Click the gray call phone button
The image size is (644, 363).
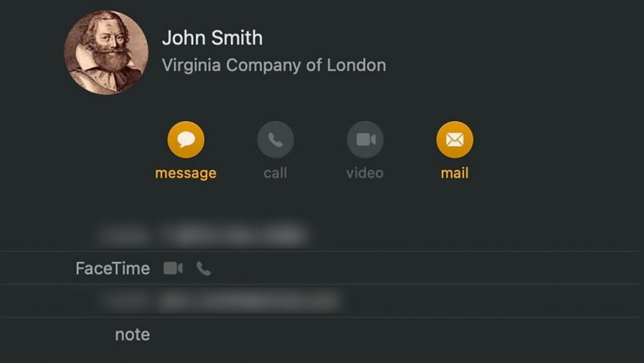tap(275, 140)
